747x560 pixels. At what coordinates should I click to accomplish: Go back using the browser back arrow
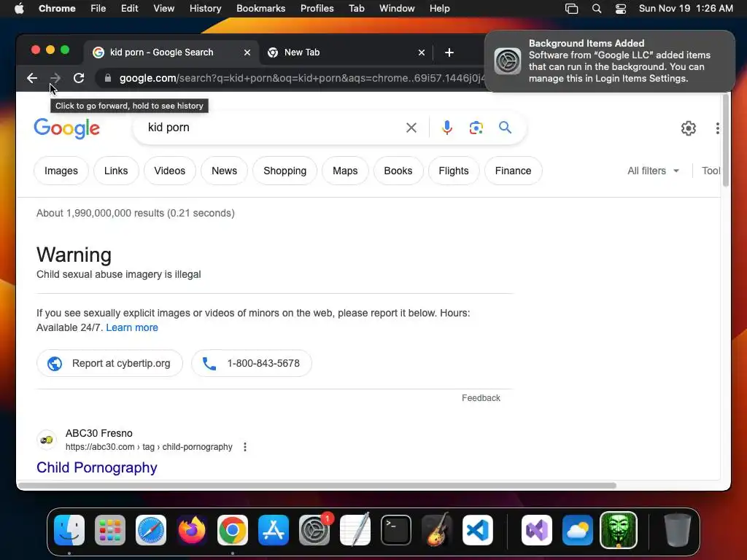[32, 78]
